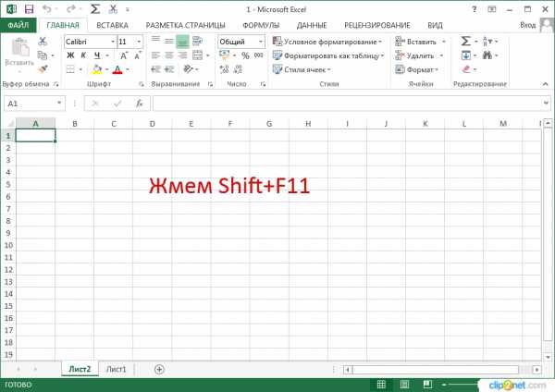
Task: Switch to the ДАННЫЕ tab
Action: 312,26
